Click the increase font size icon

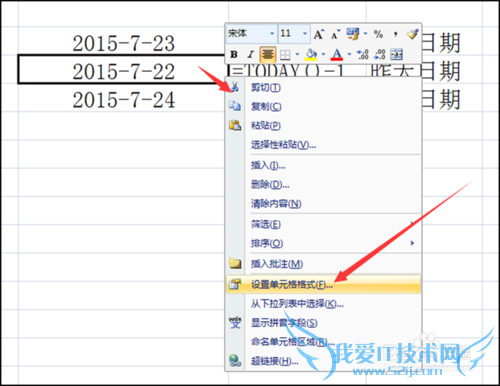pos(319,34)
